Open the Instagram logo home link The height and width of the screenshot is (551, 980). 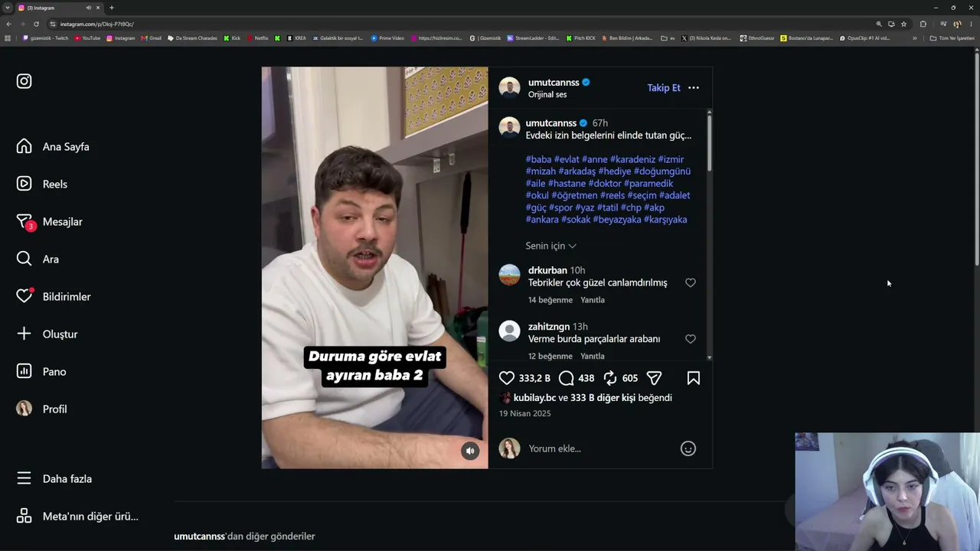24,81
